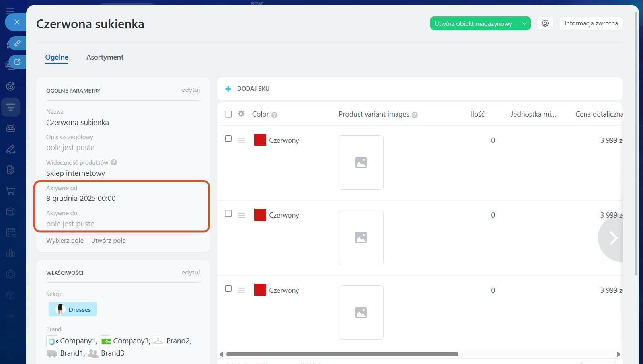This screenshot has height=364, width=643.
Task: Click the Utwórz pole link
Action: (x=108, y=241)
